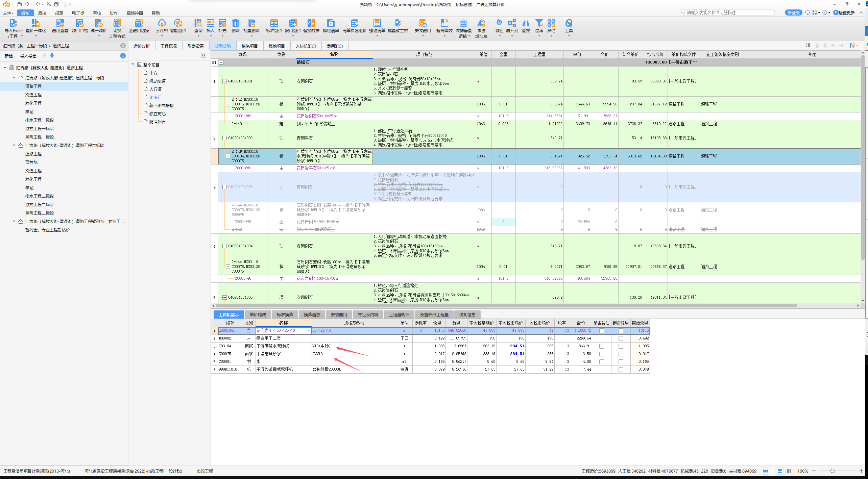This screenshot has width=868, height=479.
Task: Click the 颜色 color tag icon
Action: [499, 23]
